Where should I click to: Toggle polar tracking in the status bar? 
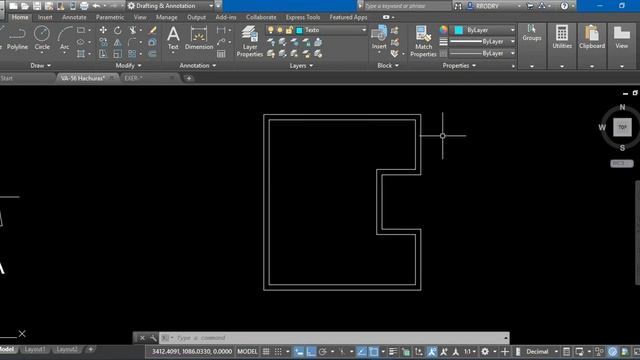[x=322, y=351]
